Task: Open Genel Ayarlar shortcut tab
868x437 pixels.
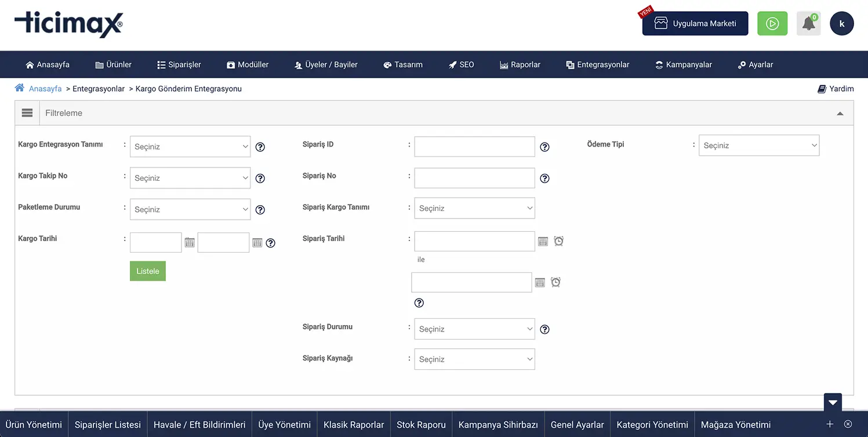Action: pos(578,425)
